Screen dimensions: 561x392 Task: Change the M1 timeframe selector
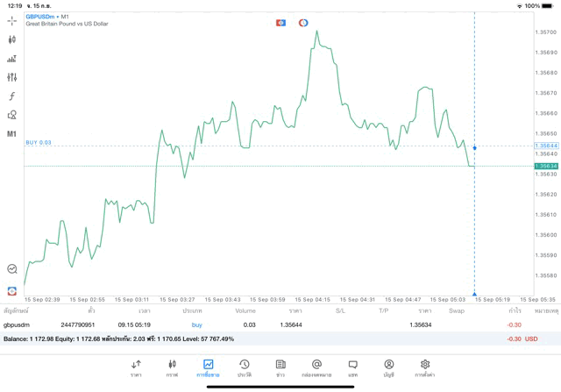click(x=11, y=134)
